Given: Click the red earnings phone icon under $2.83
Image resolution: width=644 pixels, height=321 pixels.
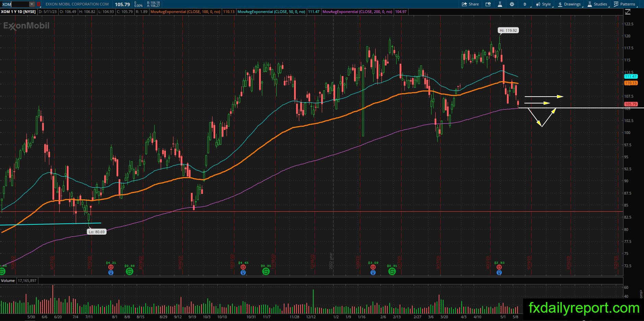Looking at the screenshot, I should [499, 267].
